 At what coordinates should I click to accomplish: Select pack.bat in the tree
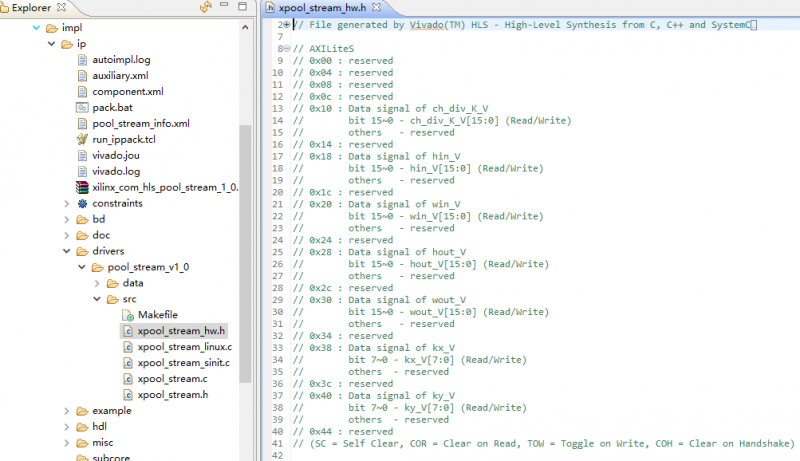pos(112,108)
